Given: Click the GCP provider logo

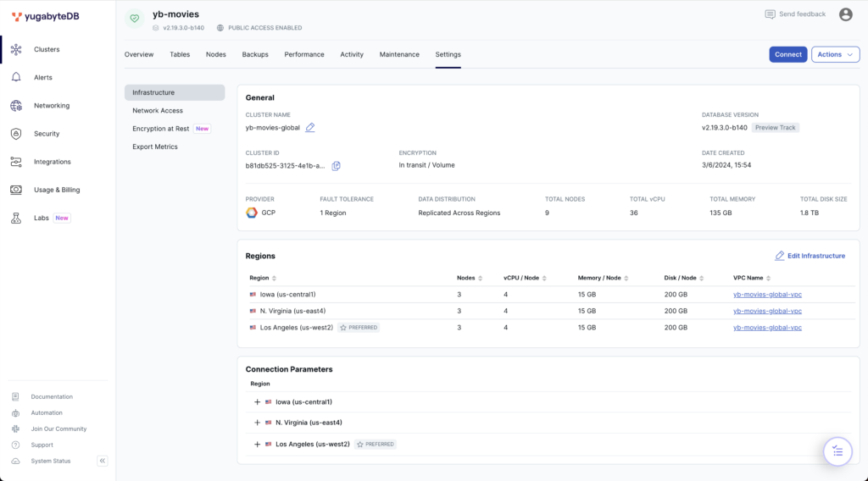Looking at the screenshot, I should [252, 213].
